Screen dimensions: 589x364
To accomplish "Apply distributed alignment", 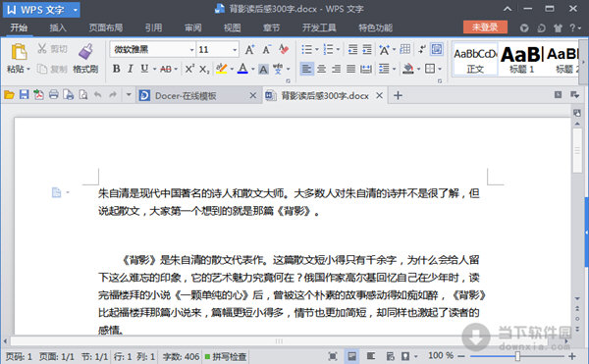I will point(366,69).
